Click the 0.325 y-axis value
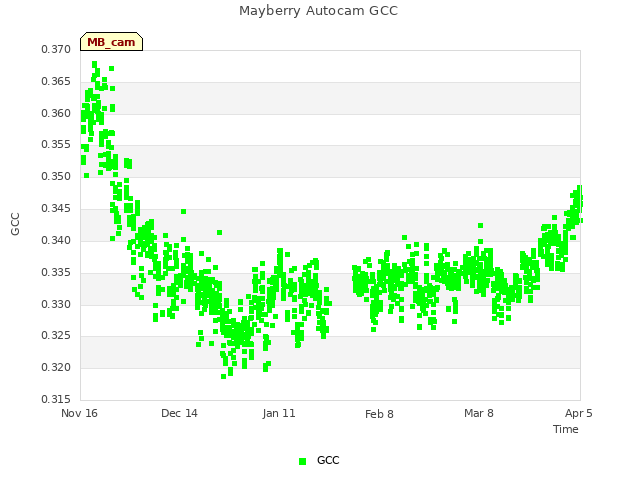This screenshot has width=640, height=480. point(56,336)
